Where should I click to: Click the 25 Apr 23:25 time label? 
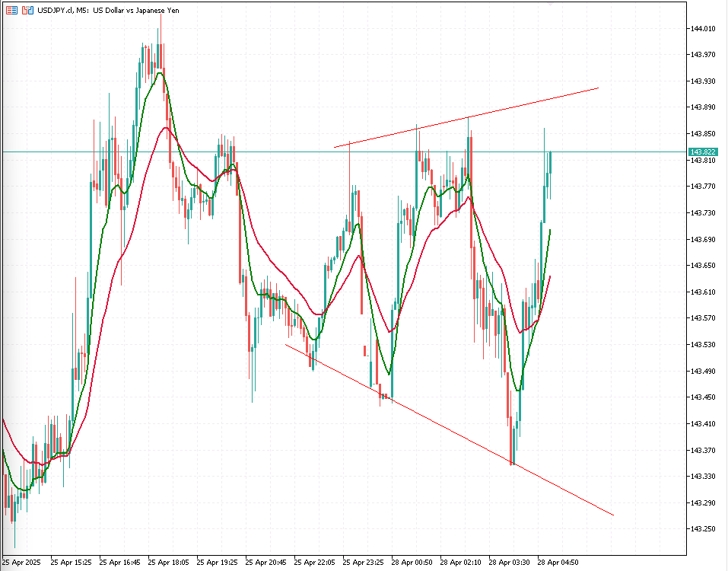point(364,562)
